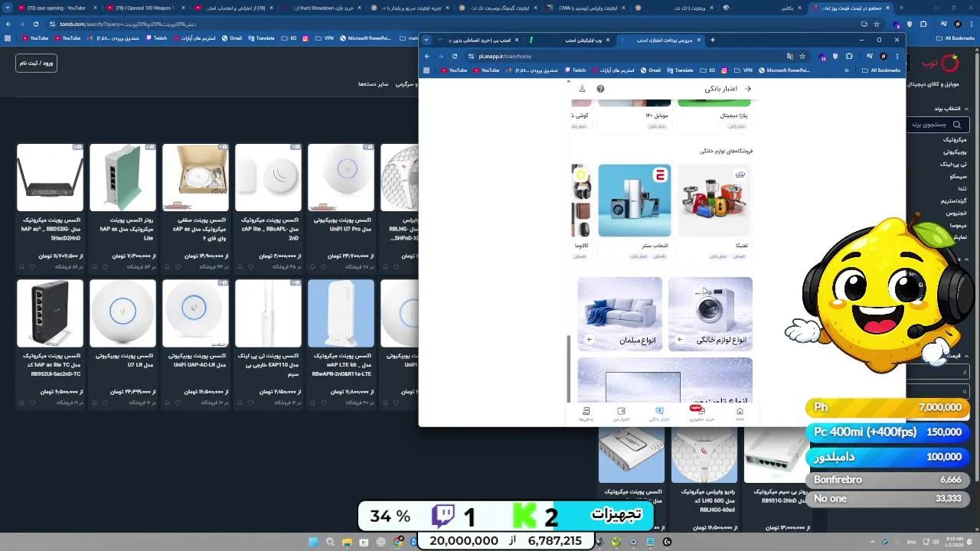Reload the pl.snapp.ir page in front window
980x551 pixels.
[455, 56]
